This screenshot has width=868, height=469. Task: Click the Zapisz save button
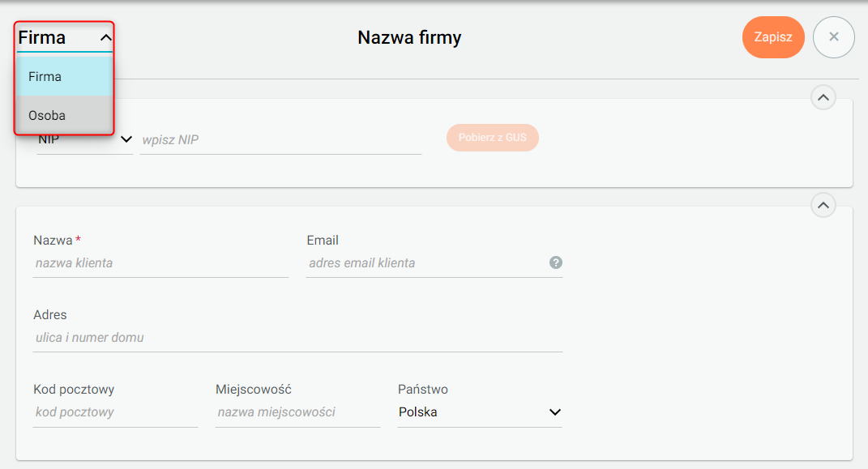point(773,37)
